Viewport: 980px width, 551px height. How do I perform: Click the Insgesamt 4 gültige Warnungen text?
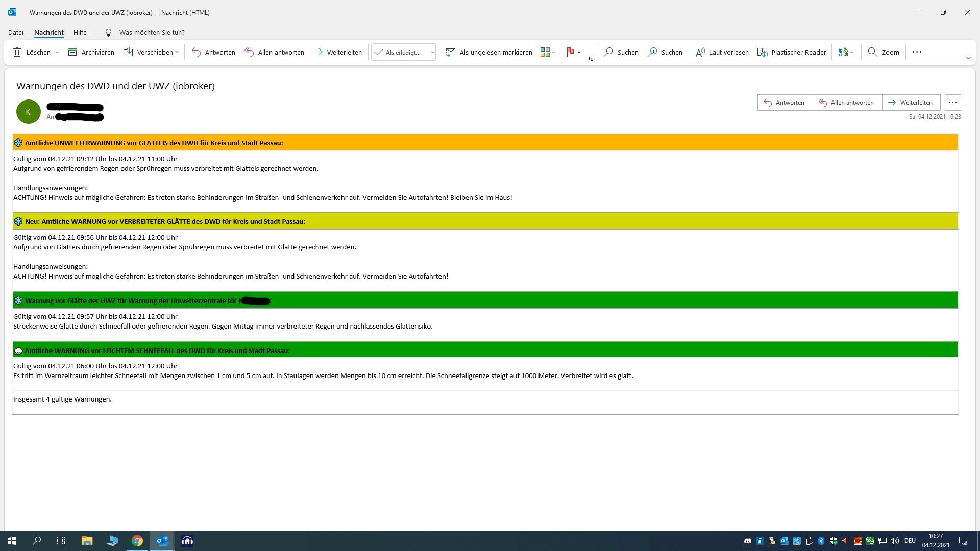tap(62, 399)
